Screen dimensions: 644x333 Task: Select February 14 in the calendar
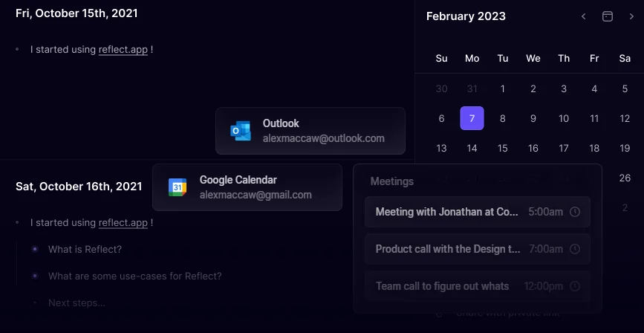point(472,148)
